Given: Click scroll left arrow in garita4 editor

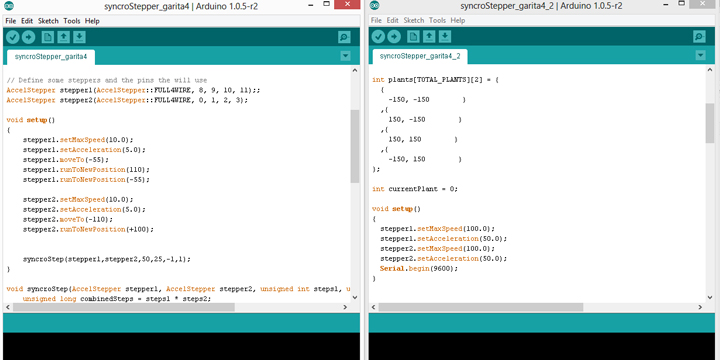Looking at the screenshot, I should tap(8, 307).
